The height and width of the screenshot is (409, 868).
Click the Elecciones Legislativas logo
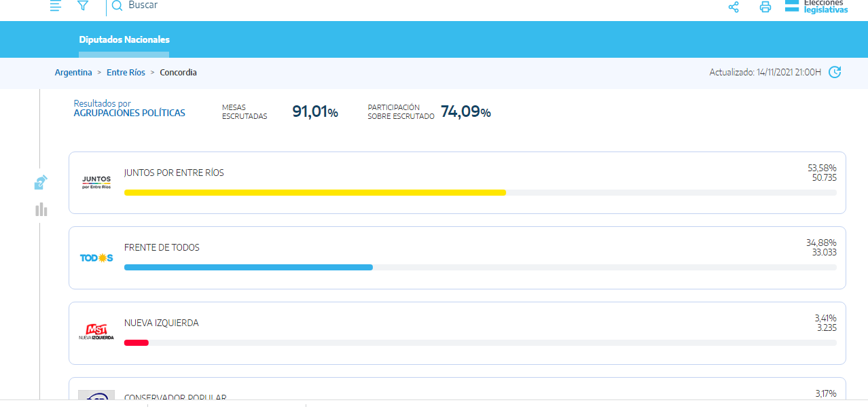click(816, 6)
